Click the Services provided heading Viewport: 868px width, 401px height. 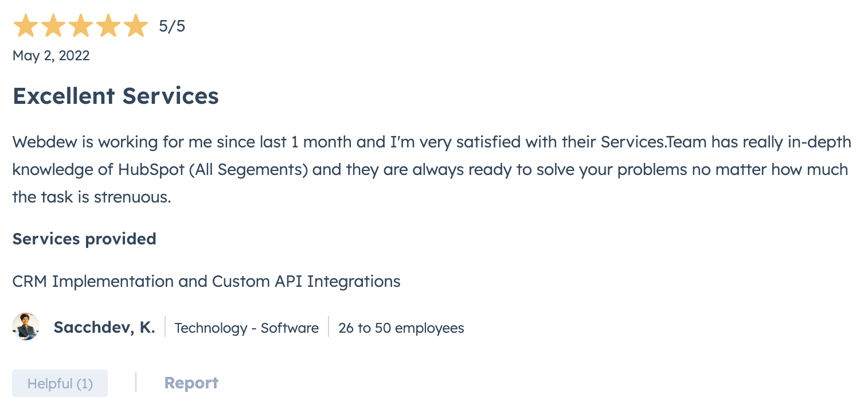(x=84, y=239)
